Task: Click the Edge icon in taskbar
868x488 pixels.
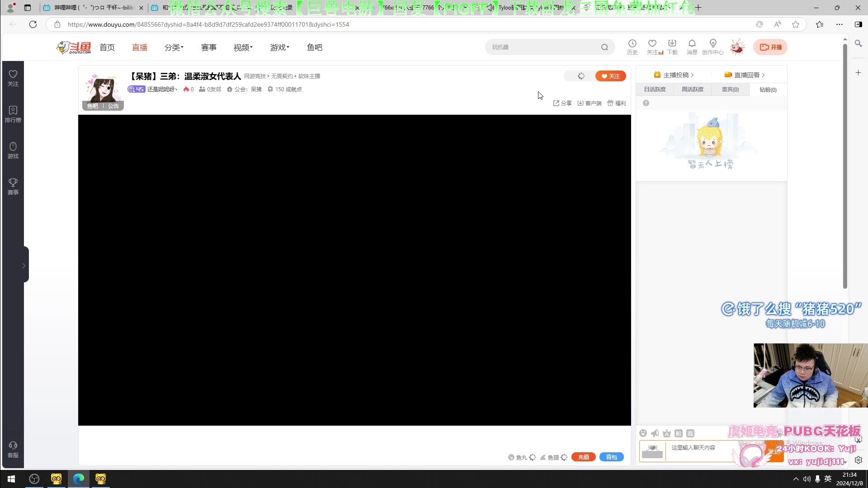Action: [x=79, y=479]
